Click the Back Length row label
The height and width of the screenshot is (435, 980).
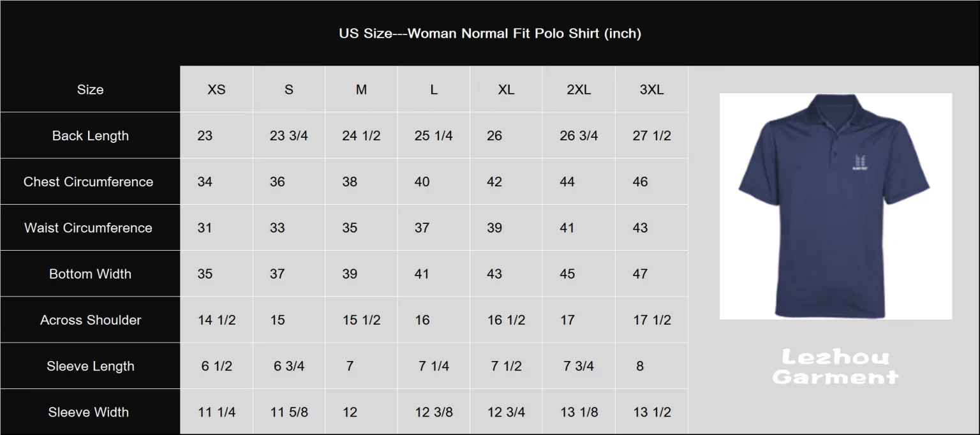tap(91, 136)
